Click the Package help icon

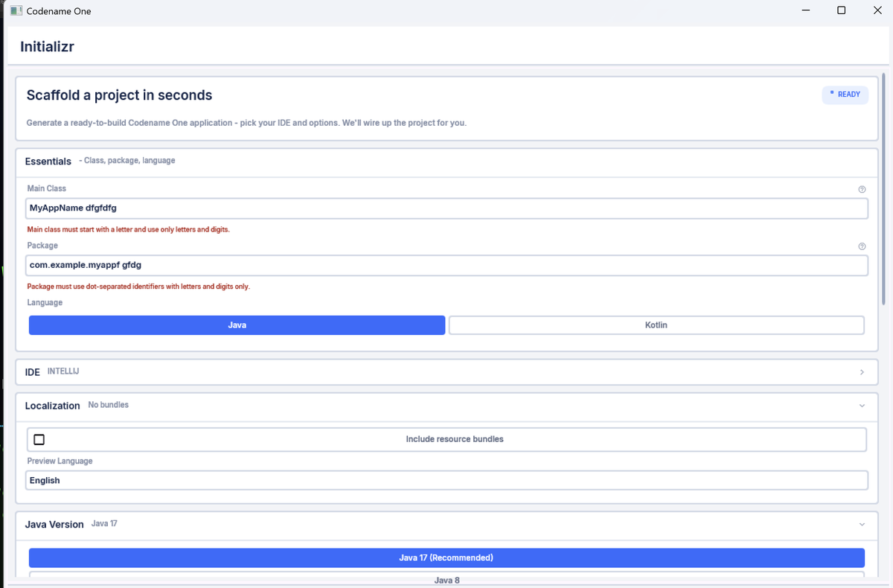click(x=862, y=246)
